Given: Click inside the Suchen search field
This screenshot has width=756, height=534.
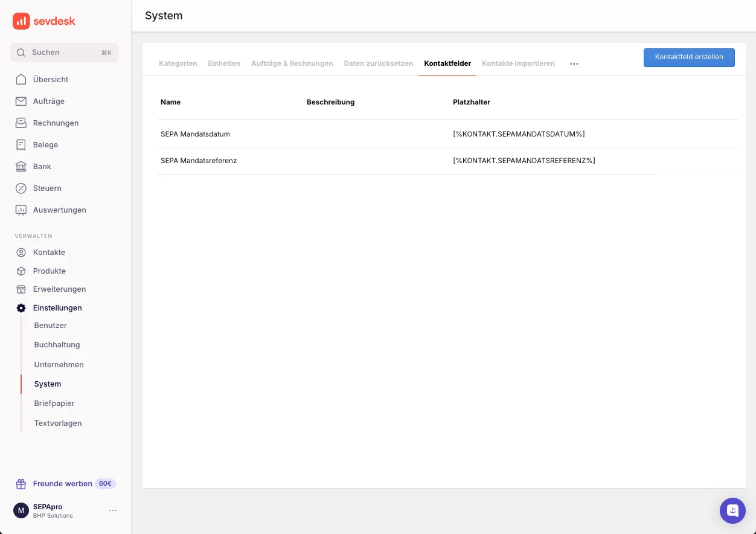Looking at the screenshot, I should point(64,53).
